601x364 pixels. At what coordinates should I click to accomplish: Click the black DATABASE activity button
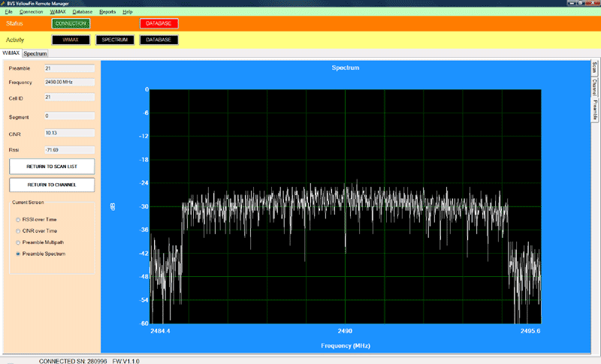[x=159, y=40]
